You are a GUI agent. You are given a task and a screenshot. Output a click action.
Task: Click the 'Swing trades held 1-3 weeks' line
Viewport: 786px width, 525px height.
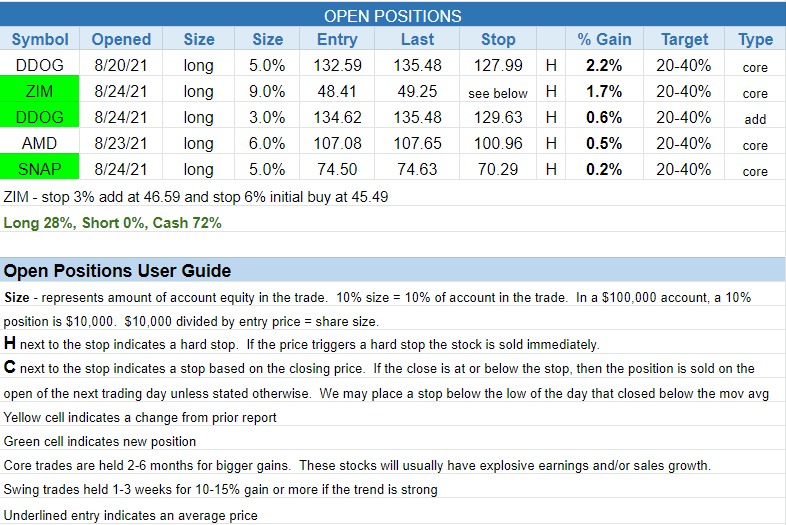coord(221,489)
